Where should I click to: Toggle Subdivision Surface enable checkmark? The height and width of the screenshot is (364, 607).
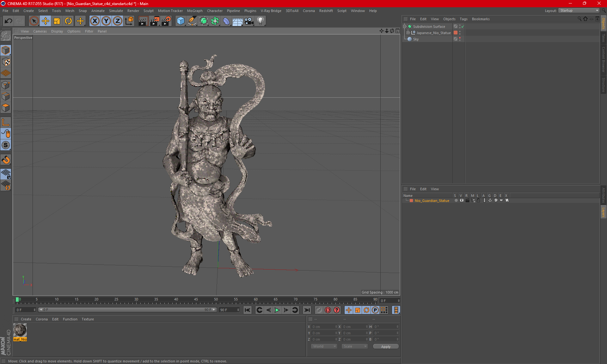coord(463,27)
